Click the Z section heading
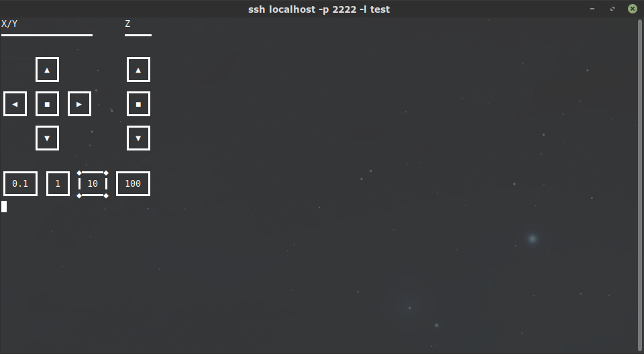The image size is (644, 354). pos(127,24)
